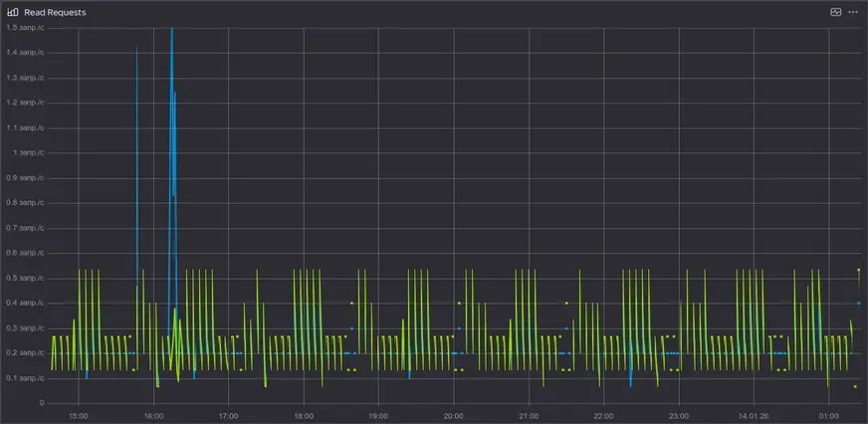Click the 0.3 y-axis label
The height and width of the screenshot is (424, 868).
click(x=26, y=327)
